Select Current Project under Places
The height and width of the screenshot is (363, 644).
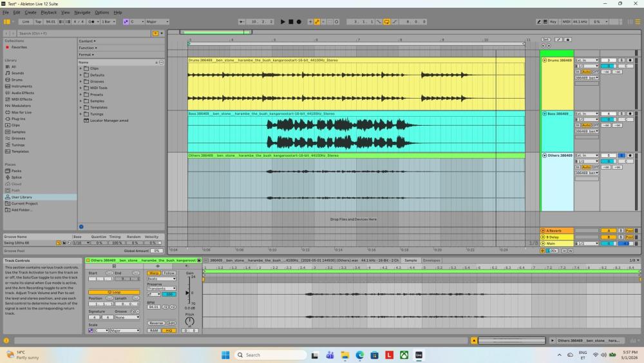click(24, 204)
